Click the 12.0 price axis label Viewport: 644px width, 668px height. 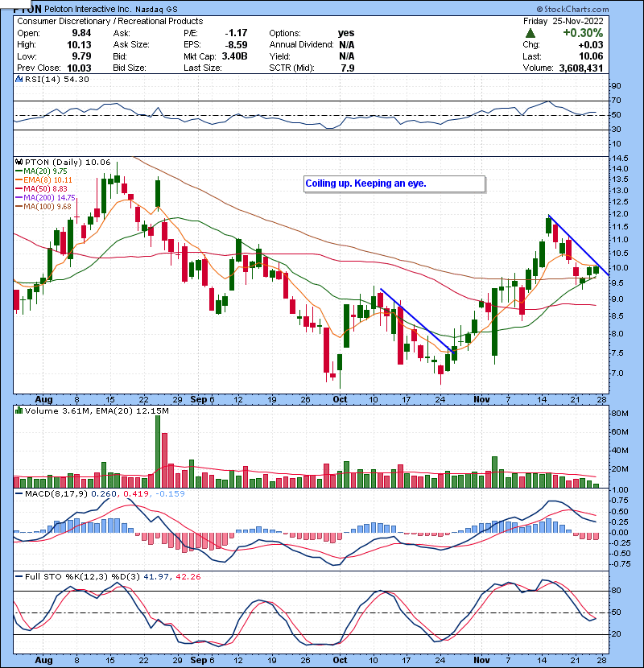pos(620,214)
